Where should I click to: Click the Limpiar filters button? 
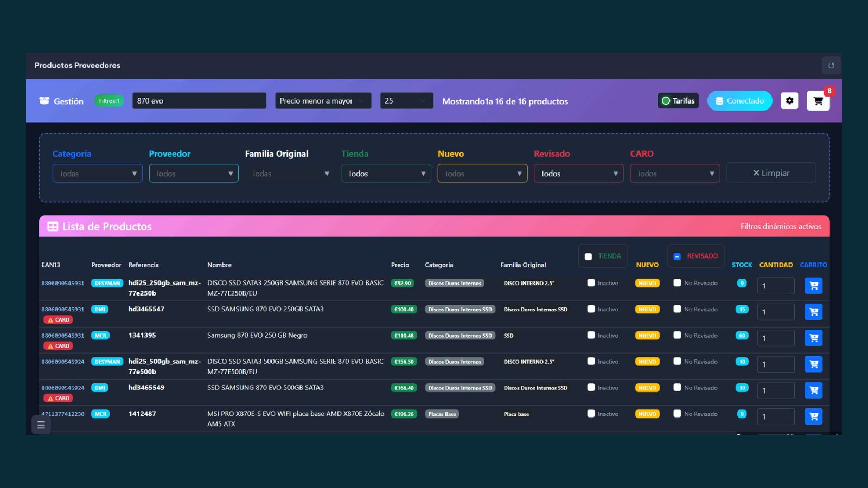[x=771, y=173]
